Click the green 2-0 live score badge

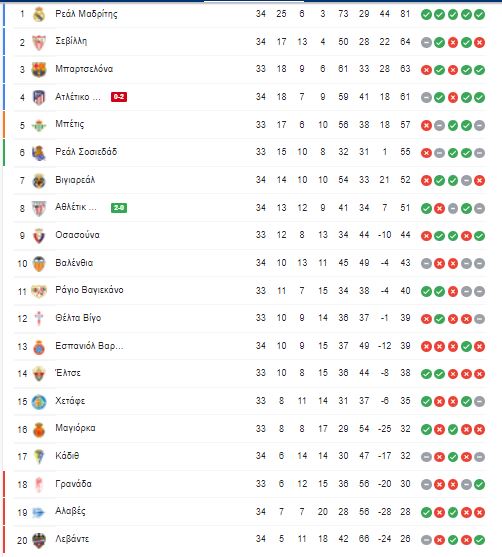(x=119, y=207)
